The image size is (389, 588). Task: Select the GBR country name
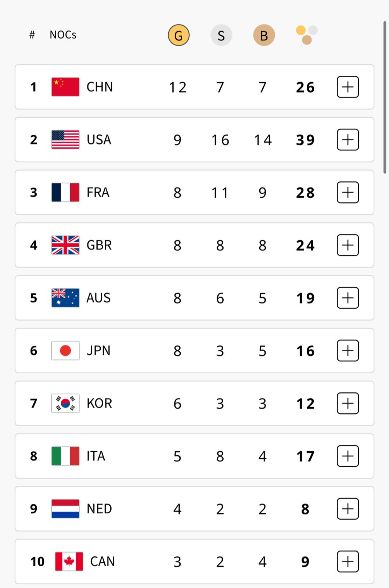click(x=99, y=245)
